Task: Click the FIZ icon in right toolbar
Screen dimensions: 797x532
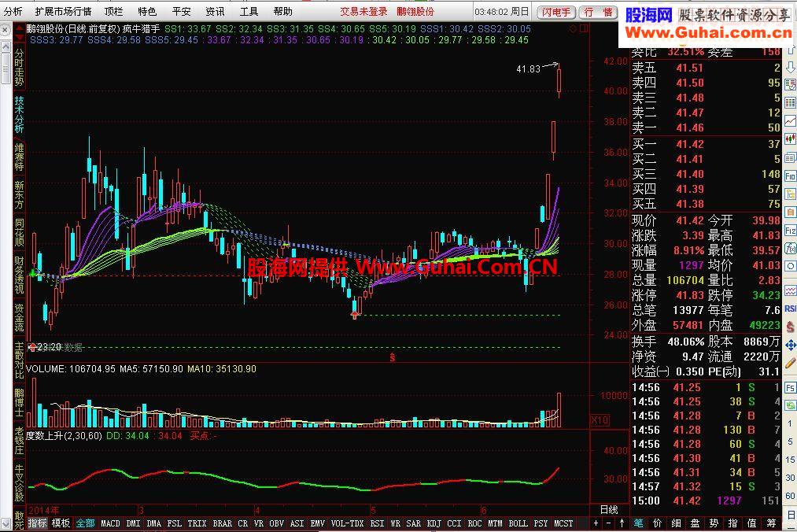Action: (791, 230)
